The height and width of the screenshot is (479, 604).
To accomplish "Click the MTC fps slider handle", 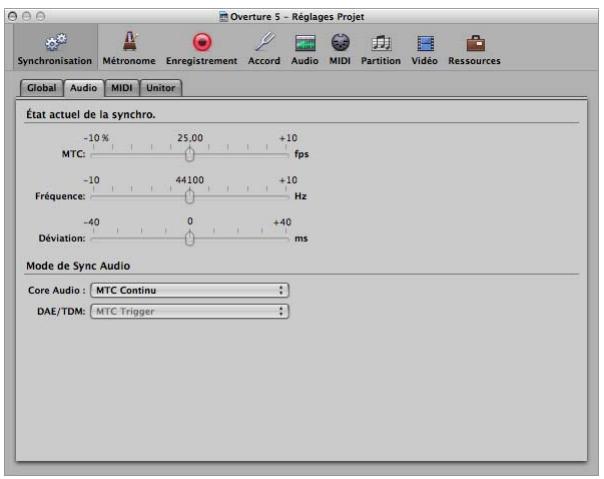I will pyautogui.click(x=190, y=155).
